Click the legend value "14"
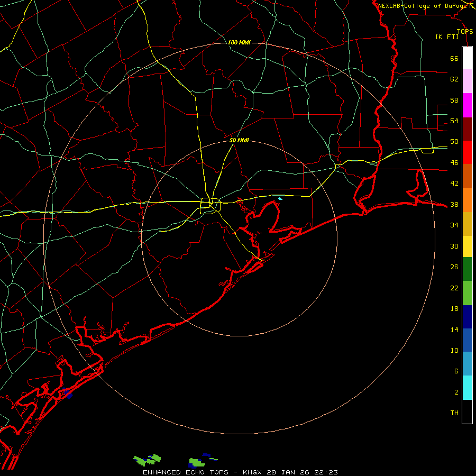 pyautogui.click(x=454, y=329)
